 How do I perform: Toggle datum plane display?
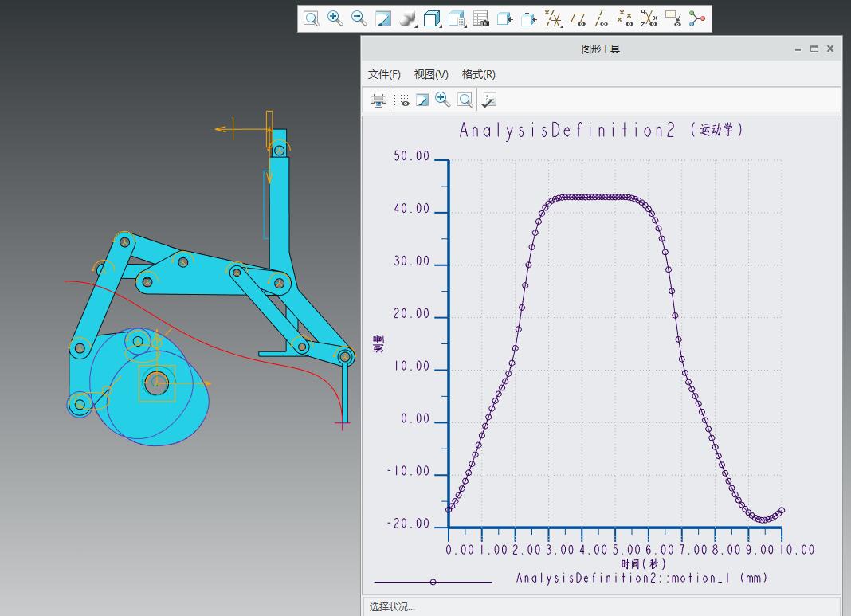(x=578, y=18)
